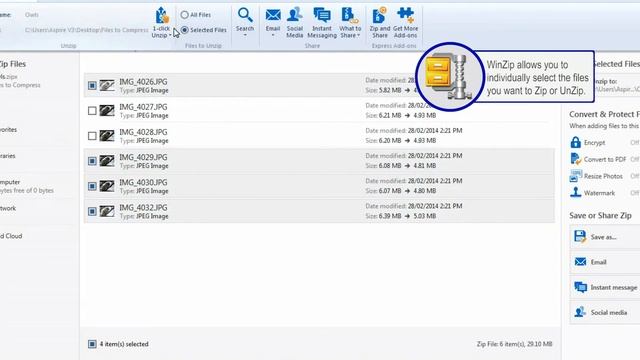Click the Email button in Save or Share Zip
The height and width of the screenshot is (360, 640).
[605, 262]
